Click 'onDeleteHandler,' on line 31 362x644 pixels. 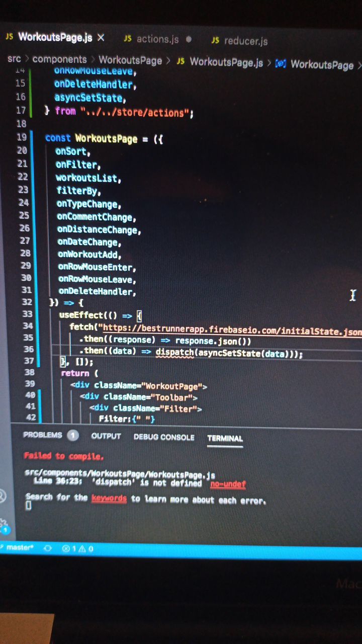coord(98,291)
